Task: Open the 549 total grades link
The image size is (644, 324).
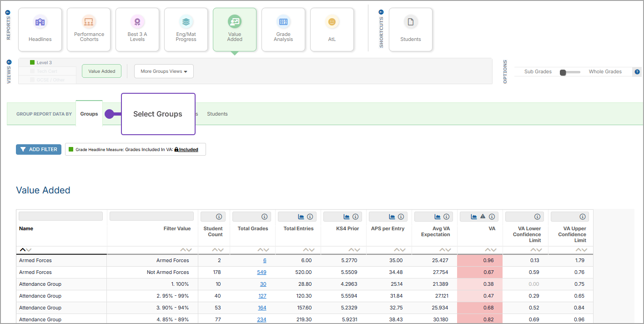Action: tap(261, 272)
